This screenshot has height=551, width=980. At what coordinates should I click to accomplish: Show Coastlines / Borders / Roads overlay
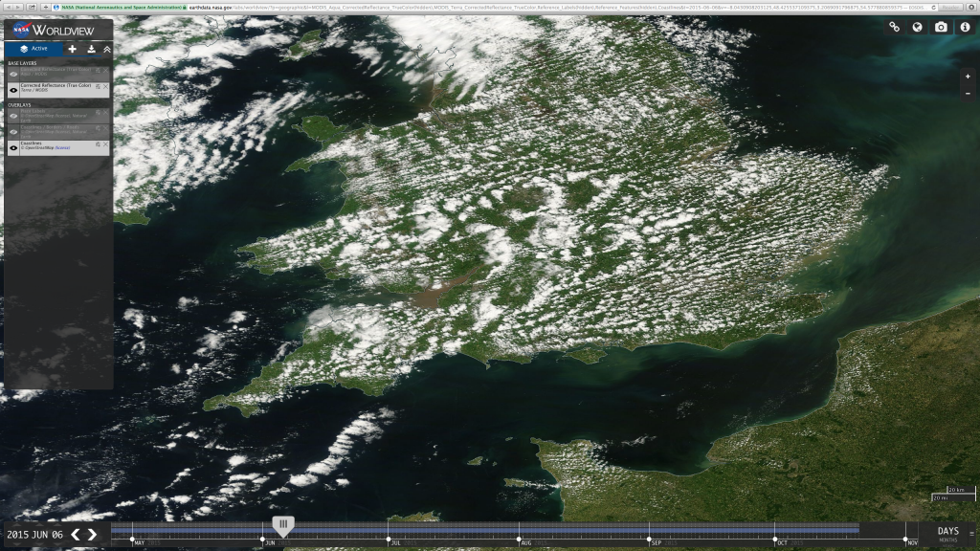13,132
